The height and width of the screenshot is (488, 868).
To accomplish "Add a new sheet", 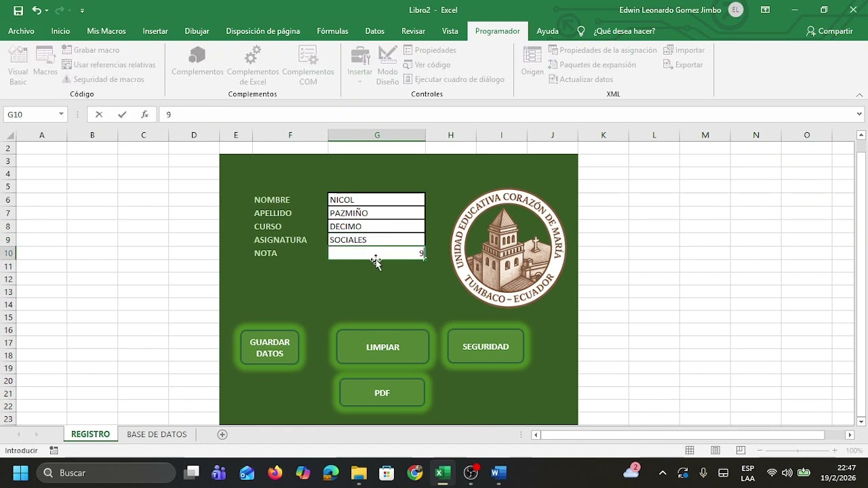I will pos(222,434).
